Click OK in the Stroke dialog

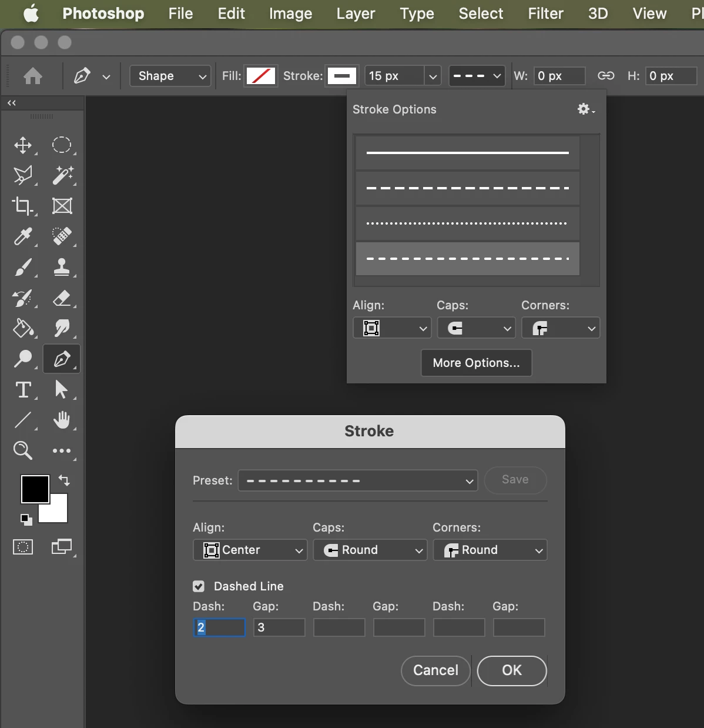(x=512, y=670)
